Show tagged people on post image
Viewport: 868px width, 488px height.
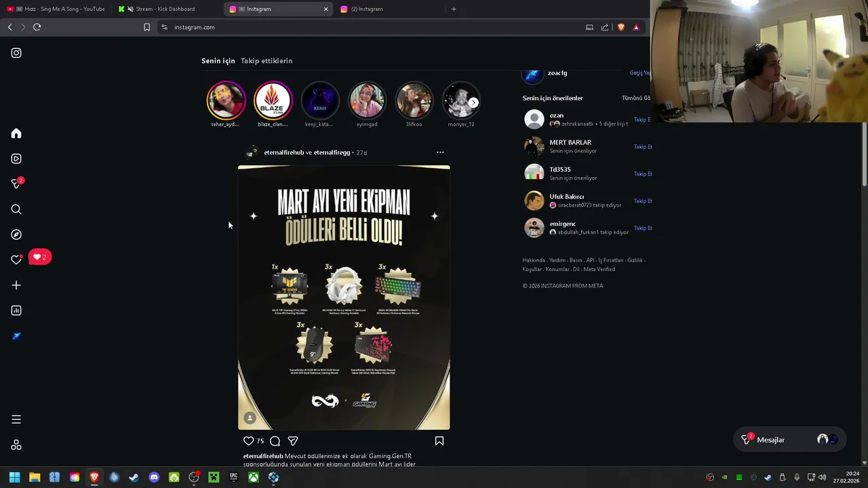(250, 418)
